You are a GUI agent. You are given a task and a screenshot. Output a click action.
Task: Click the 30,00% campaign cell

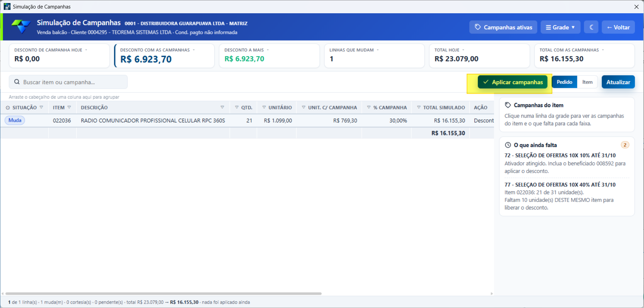pyautogui.click(x=387, y=120)
